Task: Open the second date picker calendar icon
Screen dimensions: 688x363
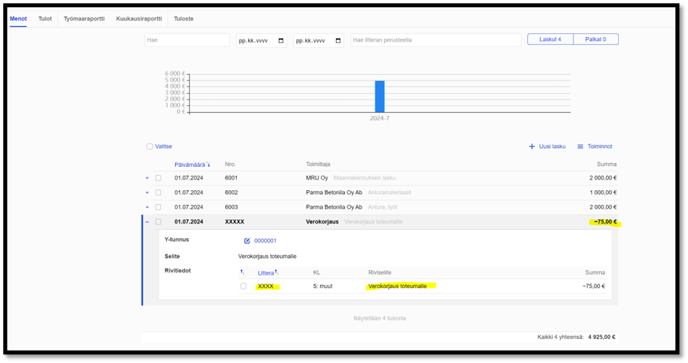Action: click(x=338, y=40)
